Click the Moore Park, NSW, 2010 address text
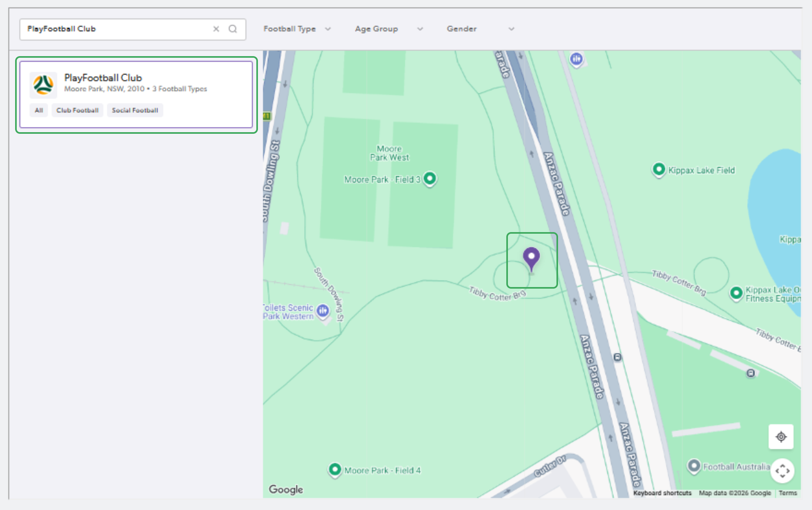 click(x=104, y=89)
